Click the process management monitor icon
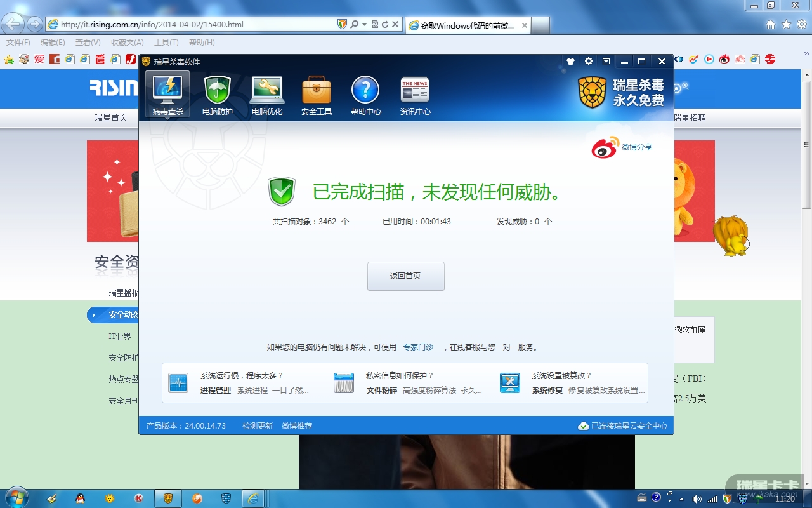This screenshot has width=812, height=508. [178, 383]
